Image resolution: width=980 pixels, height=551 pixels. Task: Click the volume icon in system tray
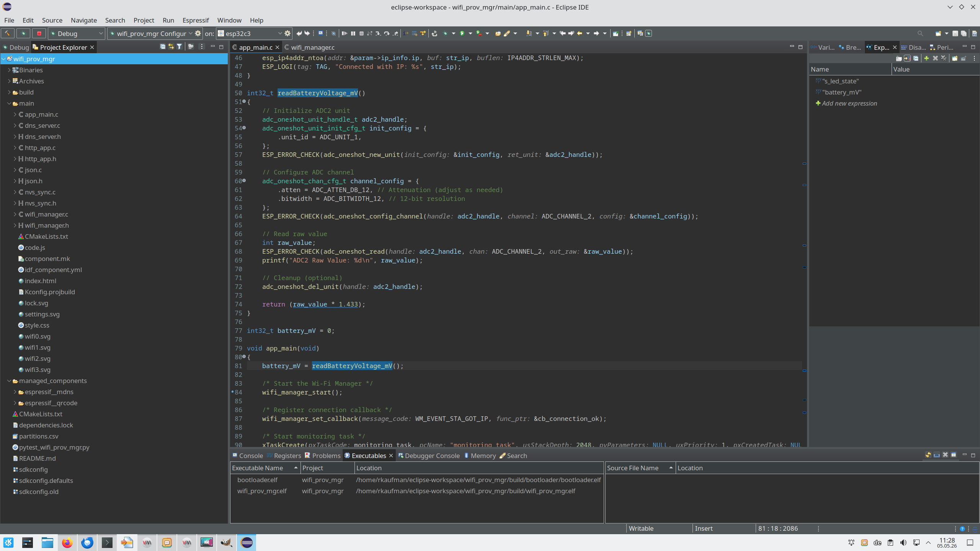(x=903, y=543)
